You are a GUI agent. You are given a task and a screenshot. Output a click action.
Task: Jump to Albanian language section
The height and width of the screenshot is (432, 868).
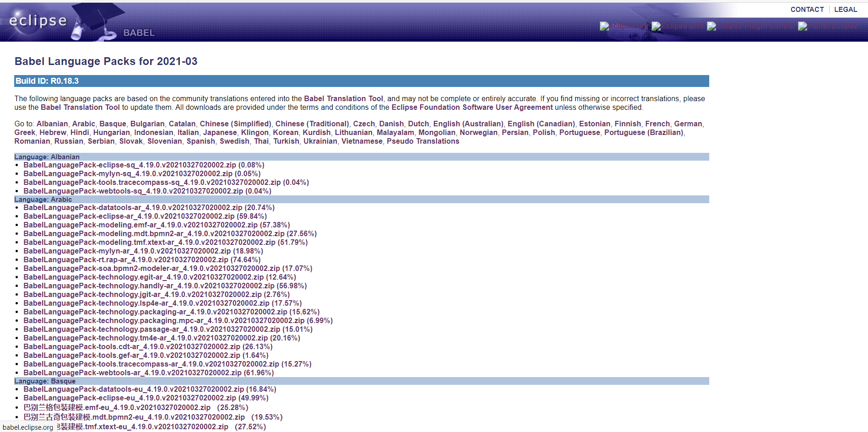52,124
